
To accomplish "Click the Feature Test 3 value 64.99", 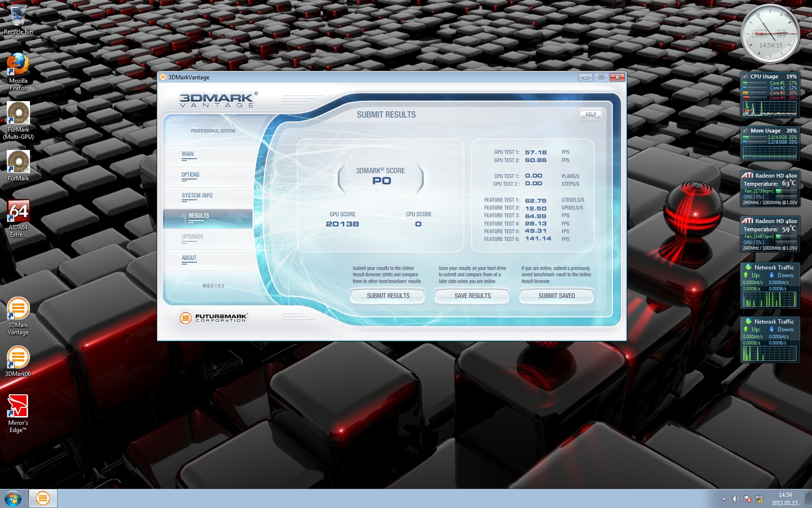I will (x=536, y=216).
